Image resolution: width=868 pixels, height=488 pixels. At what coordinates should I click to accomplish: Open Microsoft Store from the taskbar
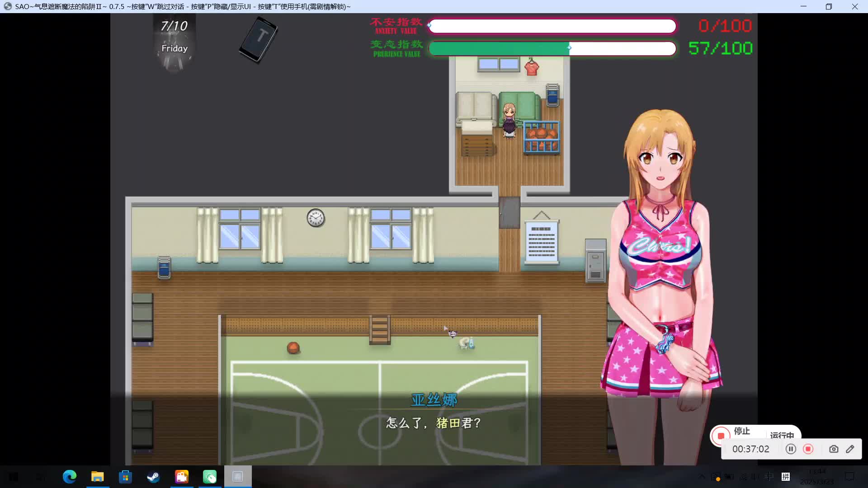(x=125, y=477)
